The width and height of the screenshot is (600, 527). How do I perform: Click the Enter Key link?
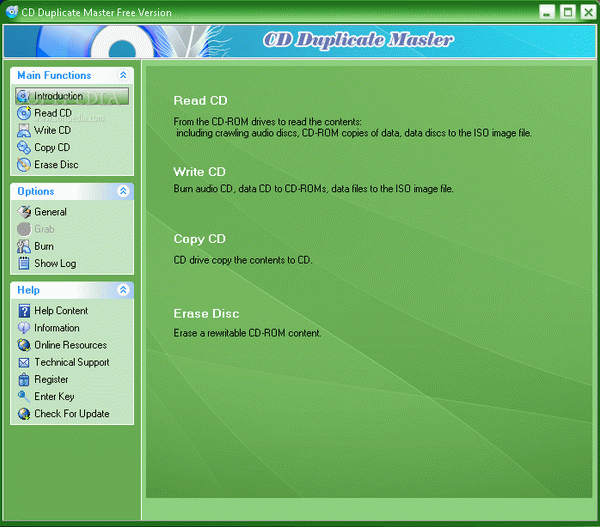[54, 397]
